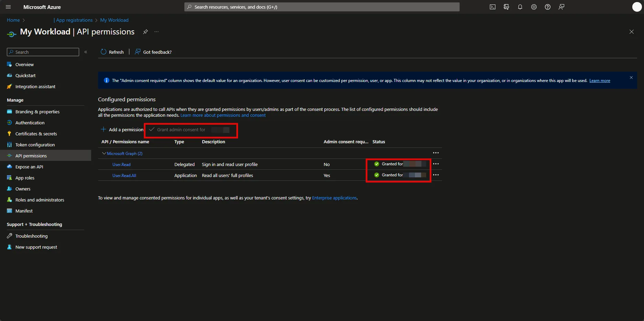Open the ellipsis menu for User.Read row

436,164
